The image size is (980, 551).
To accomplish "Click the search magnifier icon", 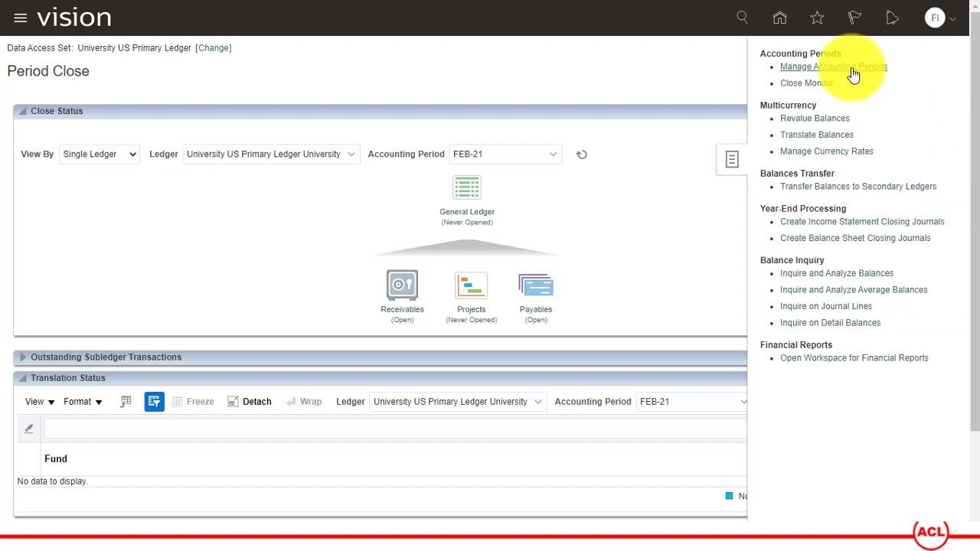I will [742, 17].
